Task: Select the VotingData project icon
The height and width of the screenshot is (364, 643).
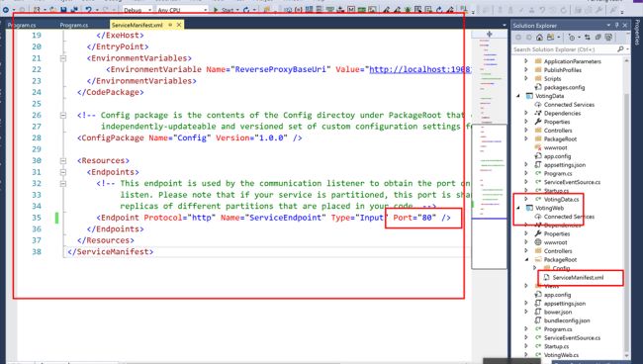Action: tap(529, 96)
